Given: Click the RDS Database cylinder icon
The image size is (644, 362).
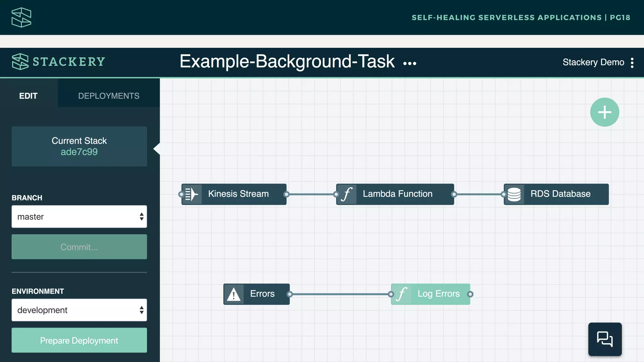Looking at the screenshot, I should pos(514,194).
